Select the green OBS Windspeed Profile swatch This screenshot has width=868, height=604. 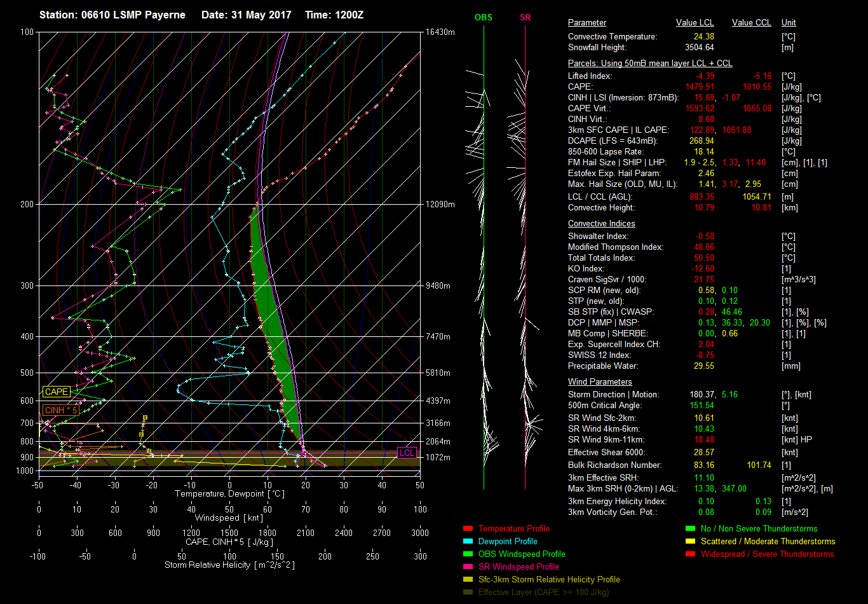click(468, 554)
